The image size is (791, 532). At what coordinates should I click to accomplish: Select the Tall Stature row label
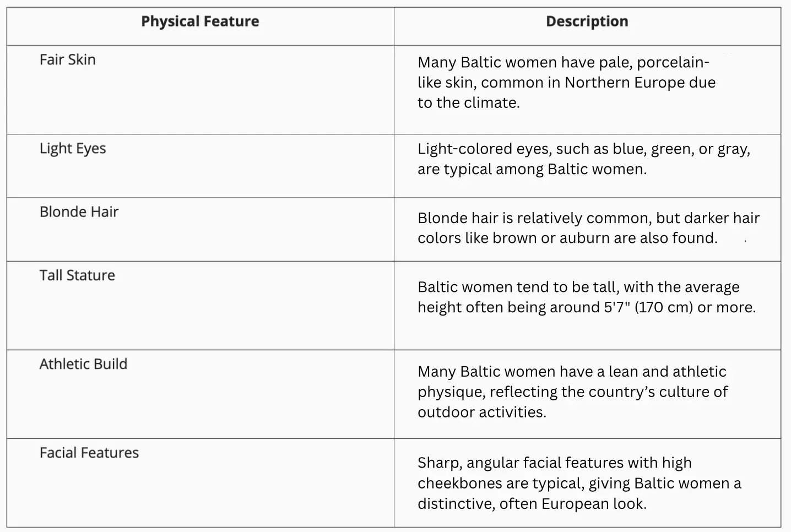click(x=77, y=275)
